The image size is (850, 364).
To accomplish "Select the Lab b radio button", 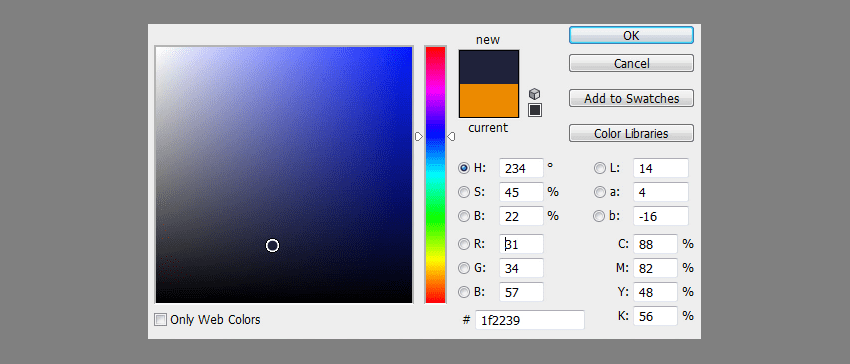I will 600,216.
